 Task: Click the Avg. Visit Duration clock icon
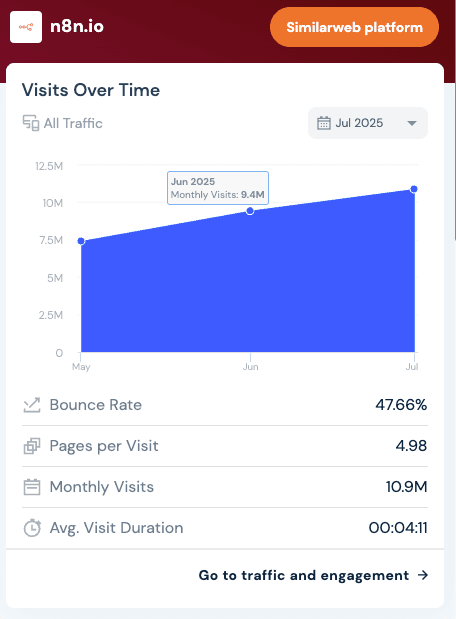click(32, 528)
